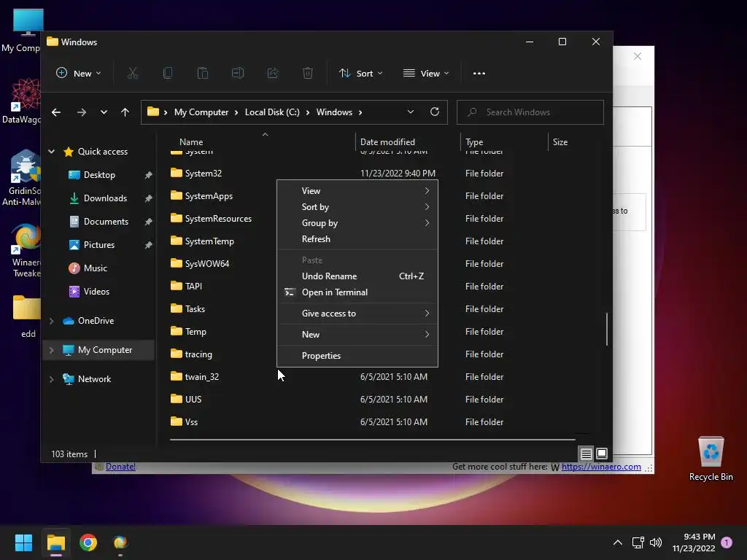
Task: Open Music in navigation pane
Action: pos(96,268)
